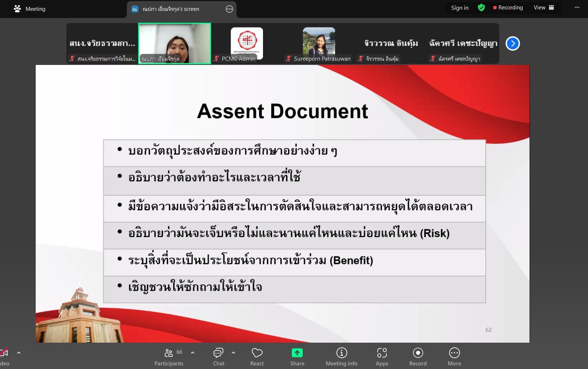Open the React emoji menu
The width and height of the screenshot is (588, 369).
pos(257,356)
